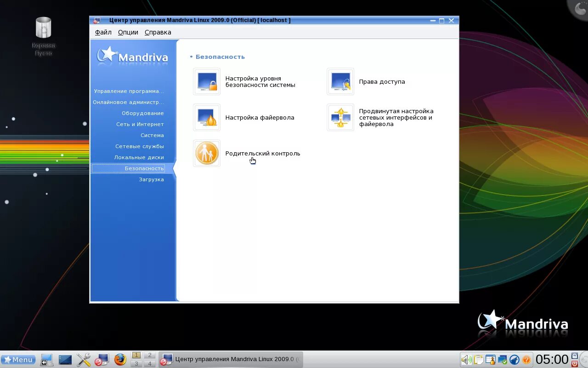Click the Mandriva logo in sidebar
Screen dimensions: 588x368
coord(132,56)
